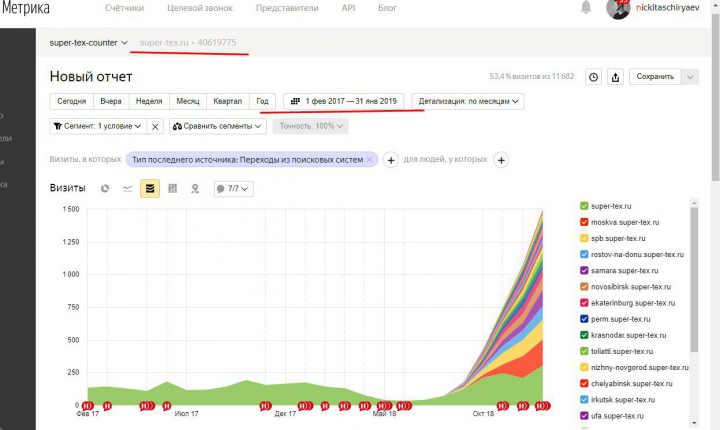Screen dimensions: 720x430
Task: Select the Сегодня period
Action: 71,101
